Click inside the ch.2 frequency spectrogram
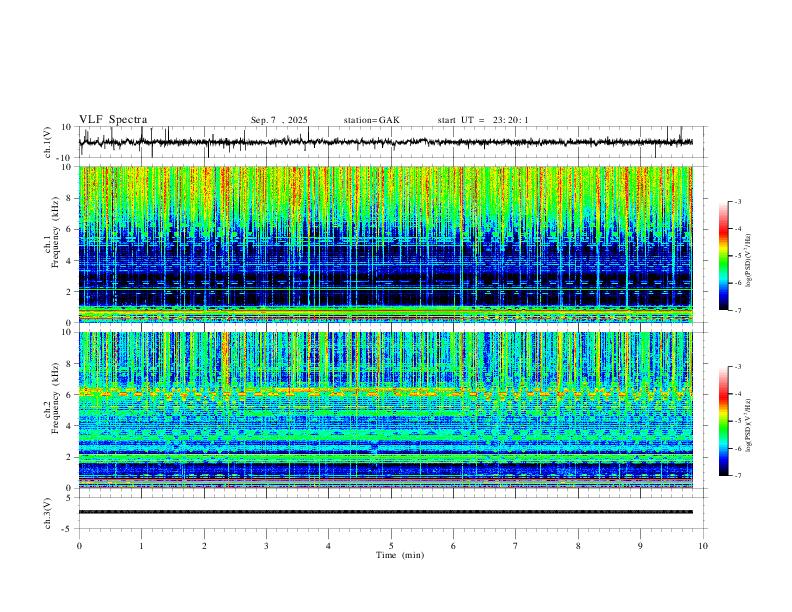 pyautogui.click(x=386, y=410)
